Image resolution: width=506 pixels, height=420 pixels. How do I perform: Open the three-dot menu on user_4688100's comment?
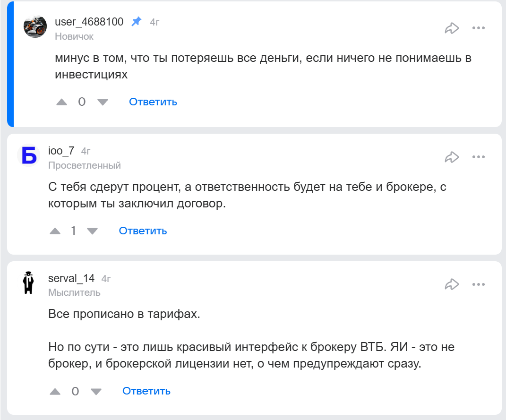click(480, 27)
